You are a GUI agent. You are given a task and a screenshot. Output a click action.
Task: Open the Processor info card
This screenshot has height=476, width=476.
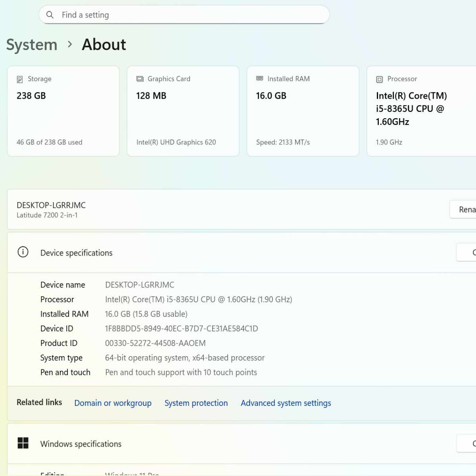pos(421,111)
